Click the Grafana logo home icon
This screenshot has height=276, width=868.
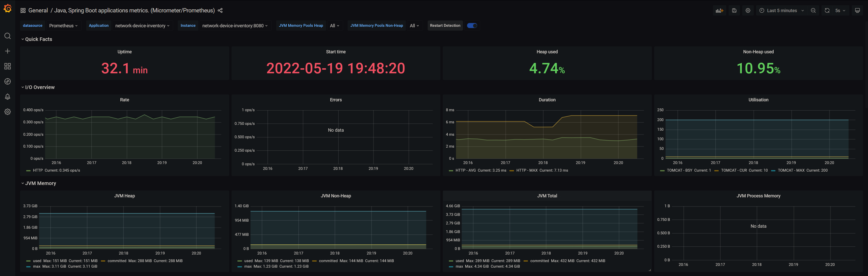[x=7, y=8]
